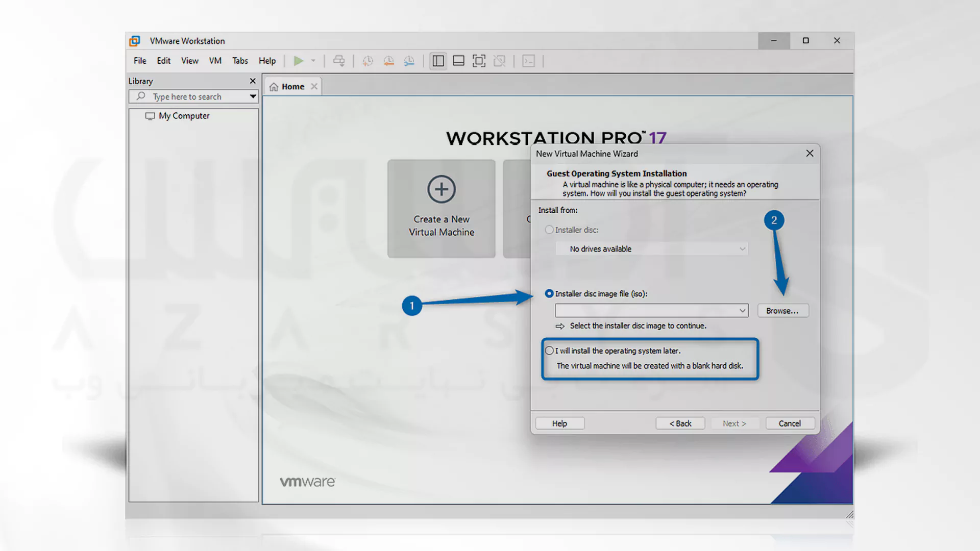Click the Next > button
The image size is (980, 551).
(x=734, y=423)
